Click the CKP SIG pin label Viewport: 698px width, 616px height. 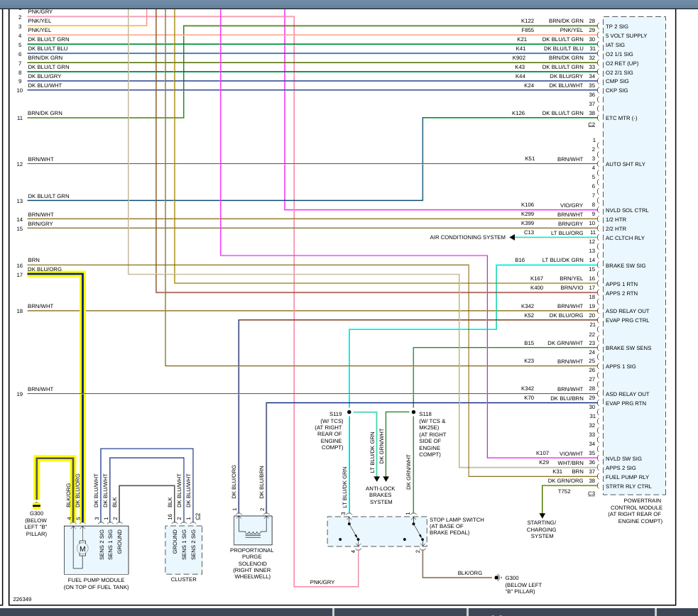pos(616,91)
